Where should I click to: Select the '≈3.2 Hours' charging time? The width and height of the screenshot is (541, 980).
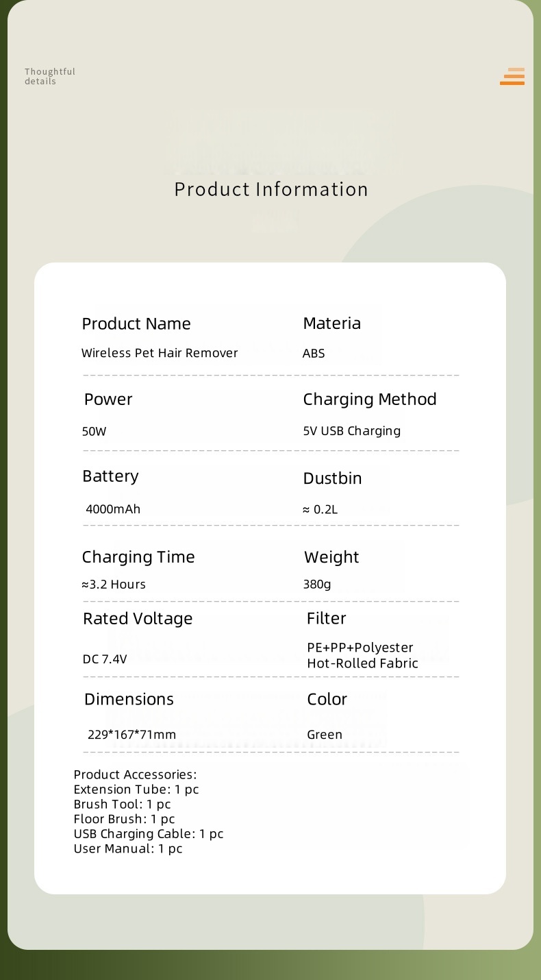click(114, 585)
